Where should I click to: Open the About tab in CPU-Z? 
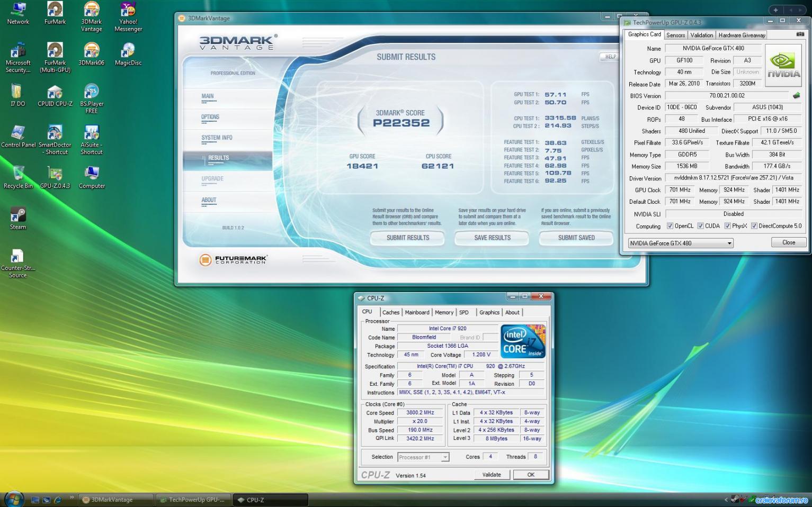512,312
